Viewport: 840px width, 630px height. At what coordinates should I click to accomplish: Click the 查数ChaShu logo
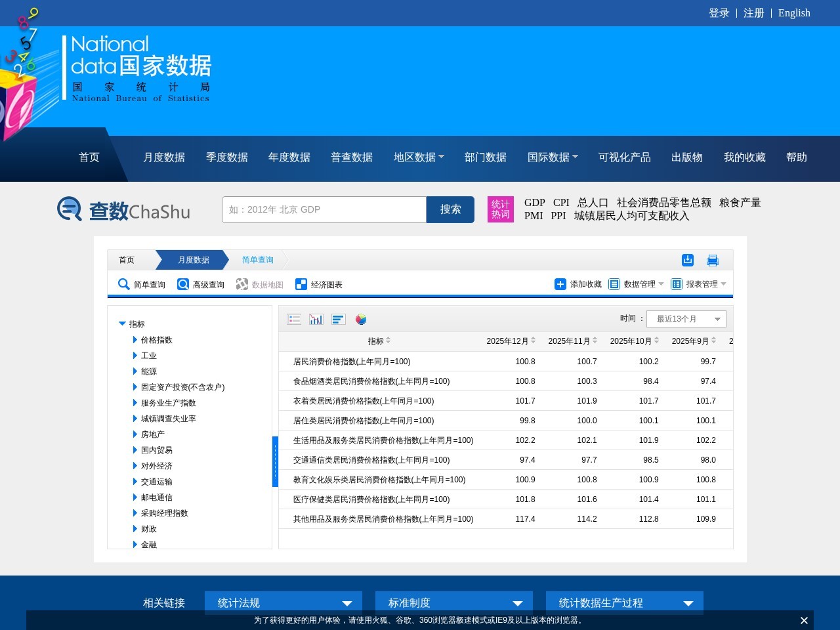tap(123, 209)
